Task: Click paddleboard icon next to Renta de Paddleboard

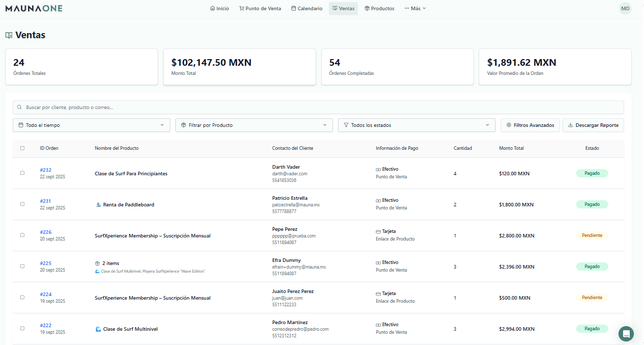Action: pyautogui.click(x=98, y=204)
